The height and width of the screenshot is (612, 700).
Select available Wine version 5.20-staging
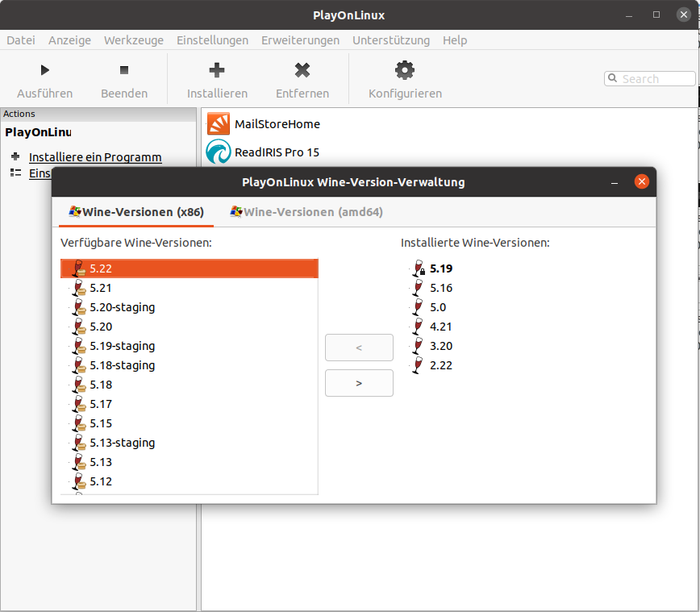(122, 307)
